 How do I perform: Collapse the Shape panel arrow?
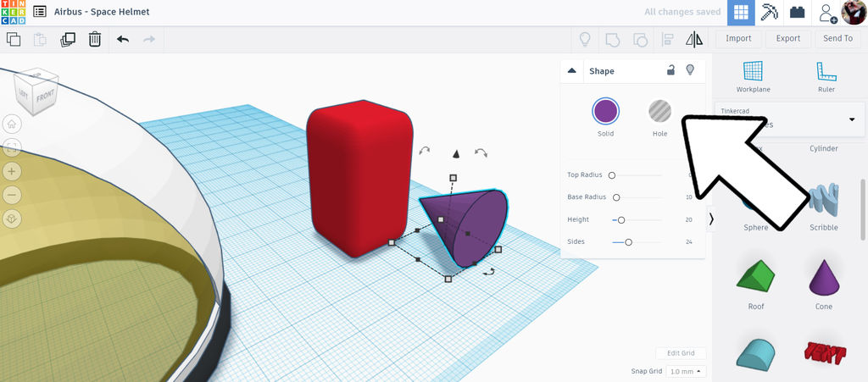point(572,71)
